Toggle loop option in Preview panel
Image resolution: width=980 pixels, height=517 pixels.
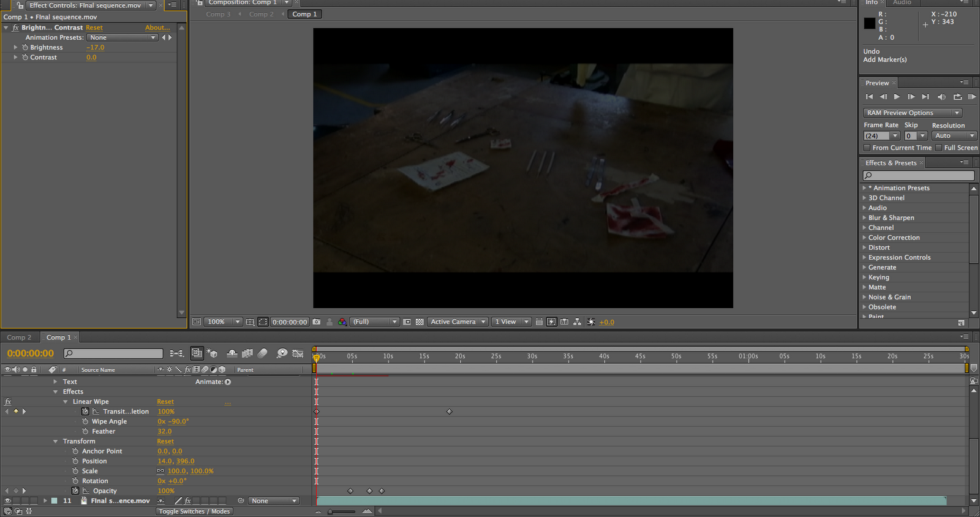(957, 97)
